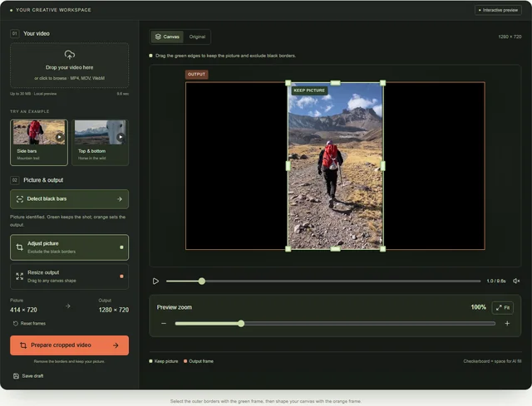
Task: Play the Side bars example thumbnail
Action: [x=60, y=137]
